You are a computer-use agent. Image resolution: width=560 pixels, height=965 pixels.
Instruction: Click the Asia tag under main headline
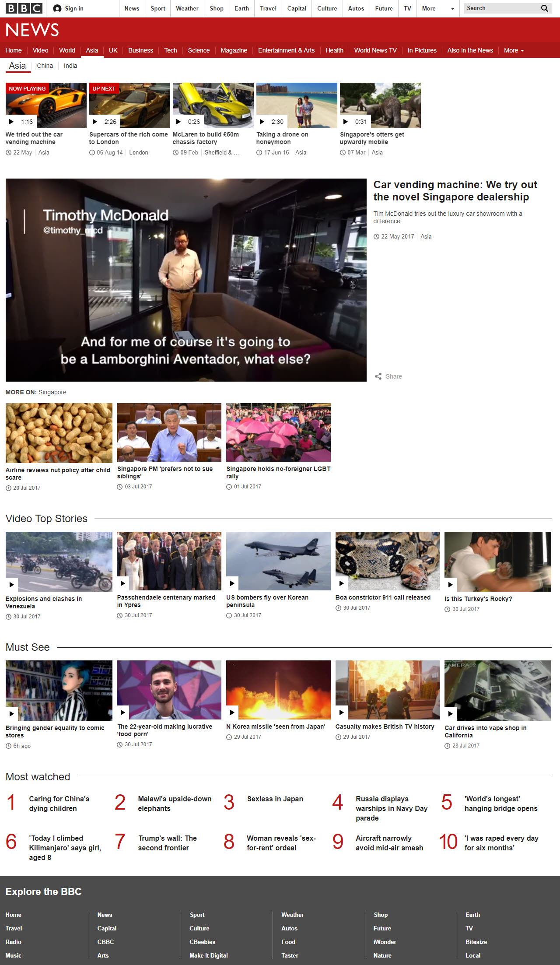426,236
